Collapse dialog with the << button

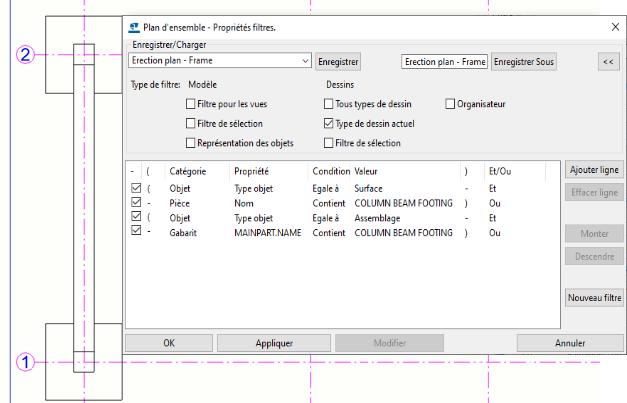tap(607, 62)
